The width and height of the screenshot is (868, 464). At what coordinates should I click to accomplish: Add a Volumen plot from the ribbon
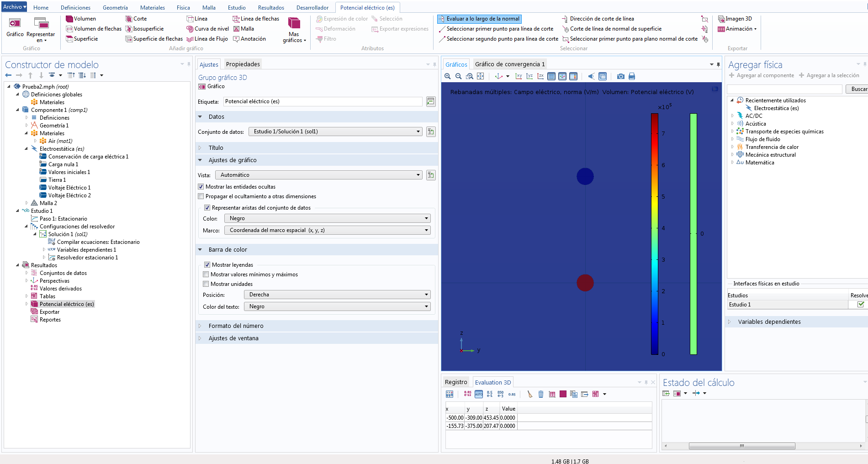click(x=81, y=19)
